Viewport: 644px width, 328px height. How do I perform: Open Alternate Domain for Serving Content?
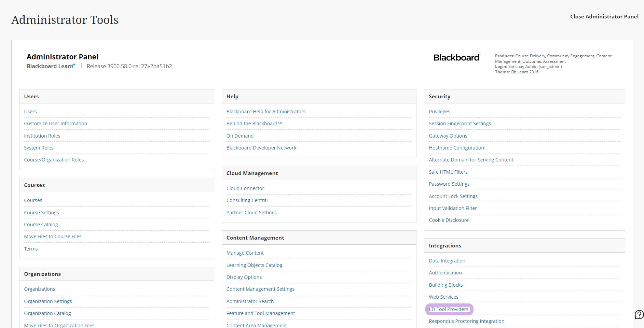pyautogui.click(x=471, y=160)
